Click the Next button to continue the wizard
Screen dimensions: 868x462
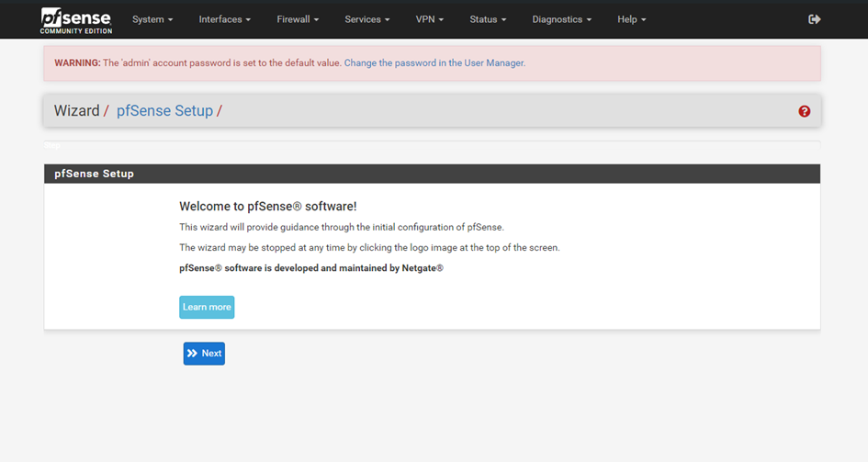point(204,354)
